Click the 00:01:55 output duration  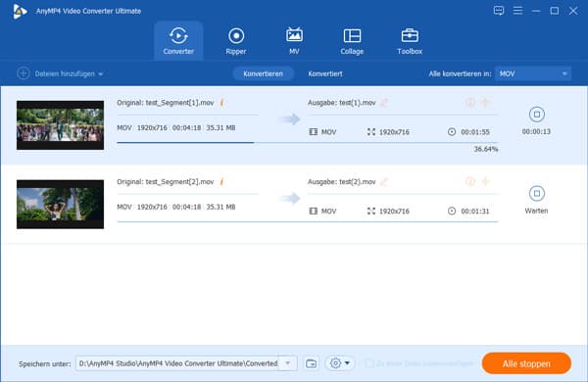pos(475,132)
